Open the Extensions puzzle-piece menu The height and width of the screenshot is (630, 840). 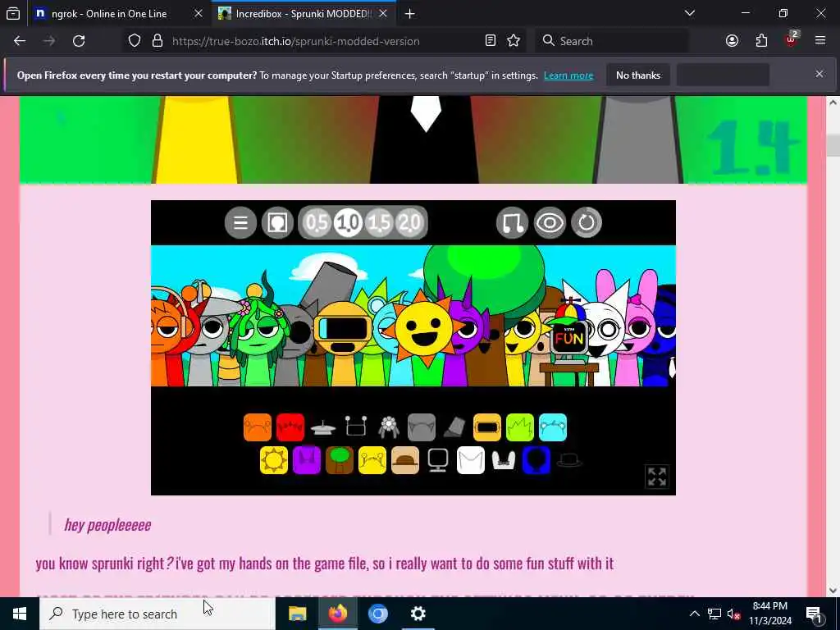[762, 41]
